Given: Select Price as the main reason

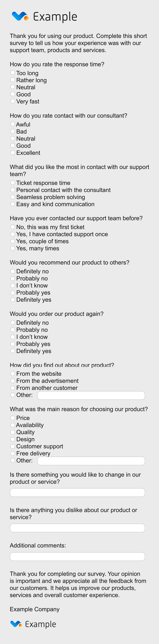Looking at the screenshot, I should 13,418.
